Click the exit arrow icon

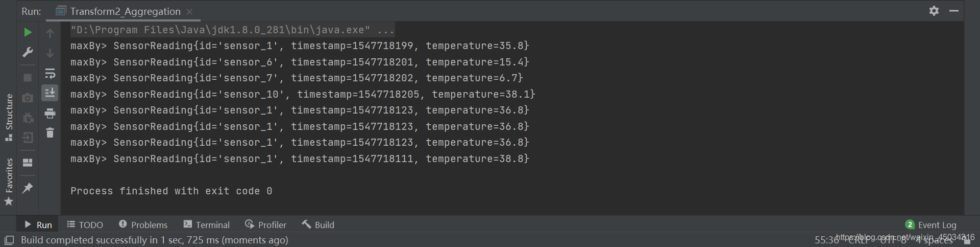click(x=28, y=138)
